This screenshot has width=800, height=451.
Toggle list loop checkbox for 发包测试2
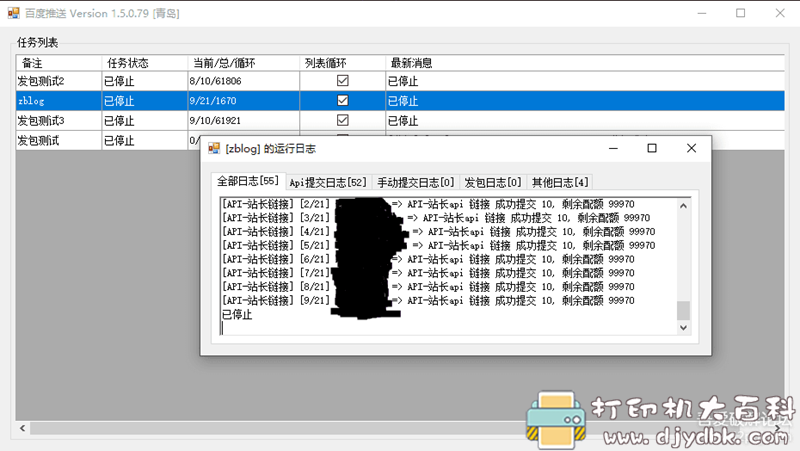pyautogui.click(x=343, y=81)
